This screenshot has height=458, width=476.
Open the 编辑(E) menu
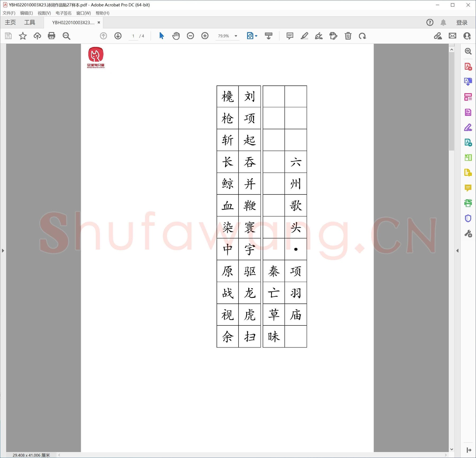(26, 13)
